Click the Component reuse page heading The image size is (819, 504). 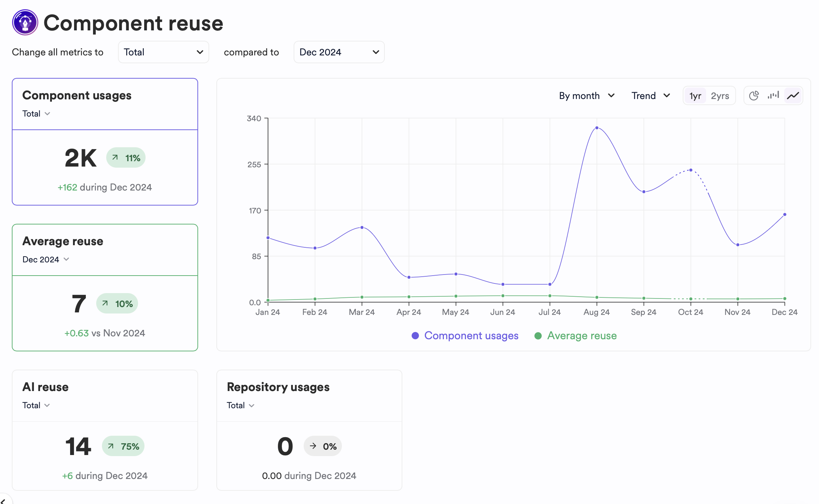[x=133, y=23]
